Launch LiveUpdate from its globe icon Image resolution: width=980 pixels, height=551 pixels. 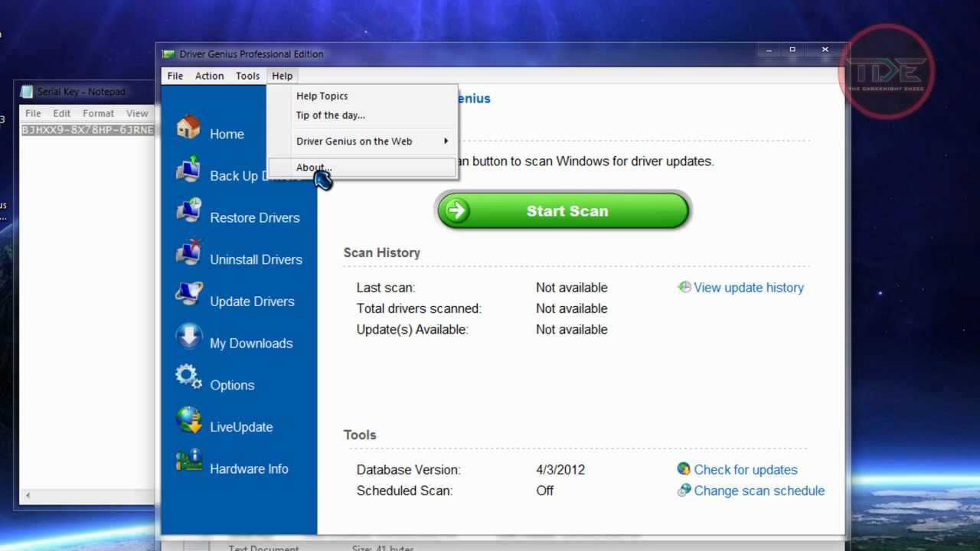point(188,420)
